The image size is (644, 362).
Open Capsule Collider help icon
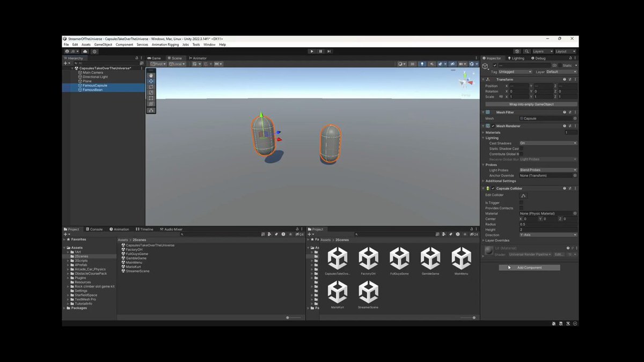[x=565, y=188]
